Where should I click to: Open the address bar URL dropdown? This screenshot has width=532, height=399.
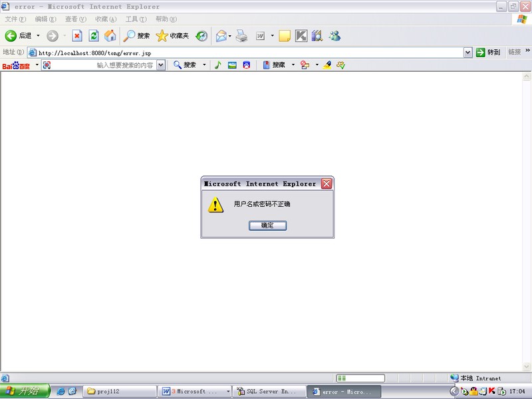point(468,53)
